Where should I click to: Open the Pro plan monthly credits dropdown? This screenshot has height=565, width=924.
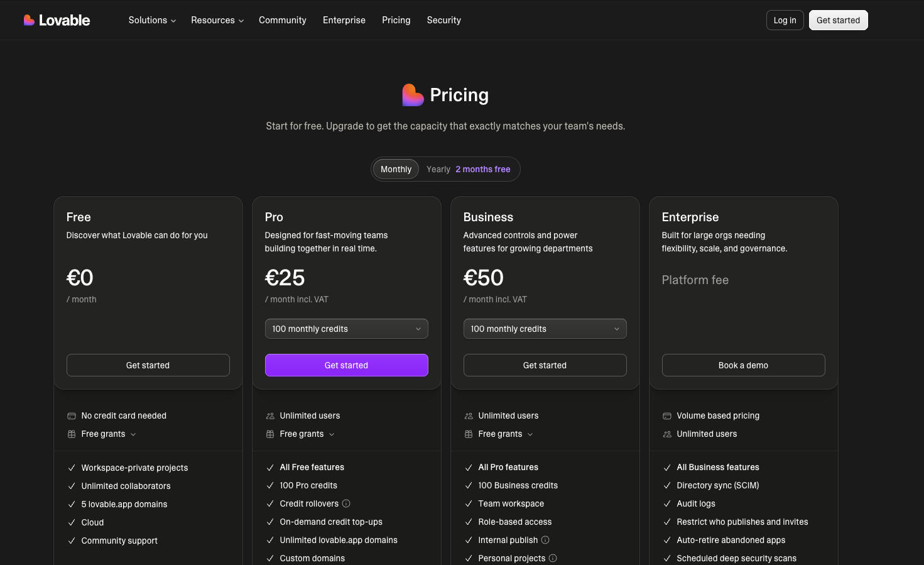click(x=347, y=329)
